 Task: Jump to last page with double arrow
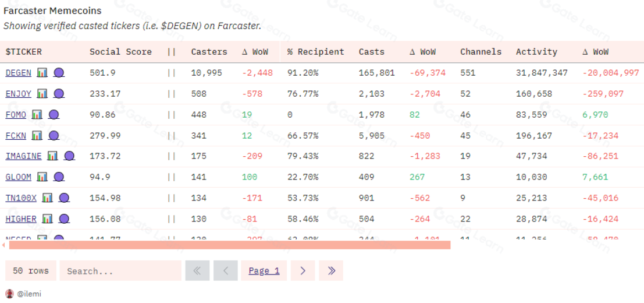(331, 271)
